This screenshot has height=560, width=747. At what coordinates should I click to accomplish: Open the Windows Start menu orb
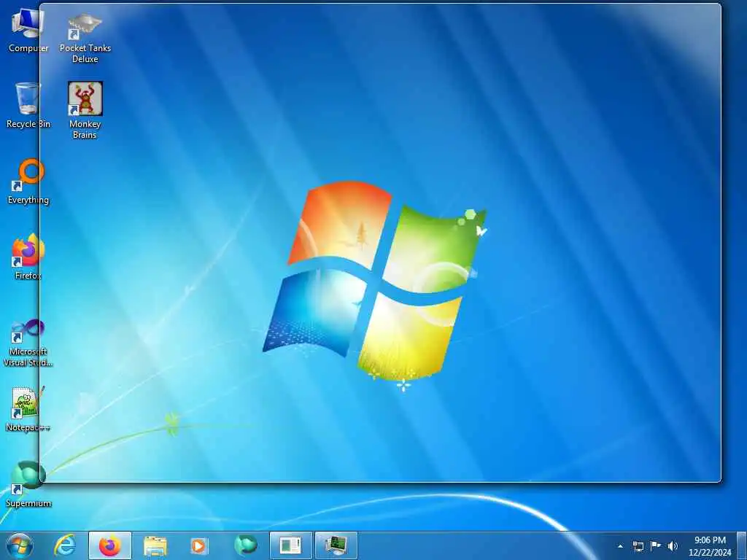coord(20,545)
